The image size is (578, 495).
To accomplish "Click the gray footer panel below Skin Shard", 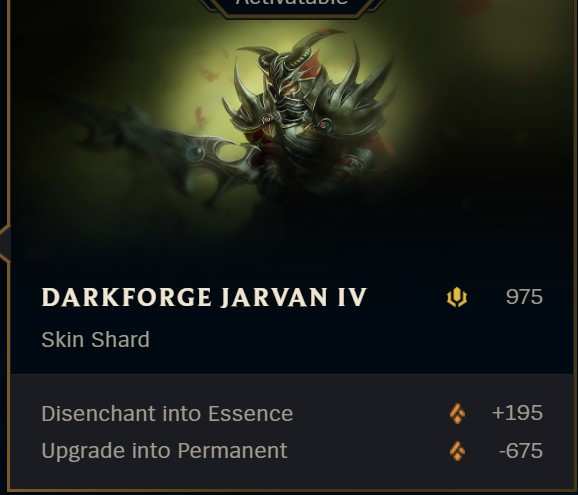I will (292, 431).
